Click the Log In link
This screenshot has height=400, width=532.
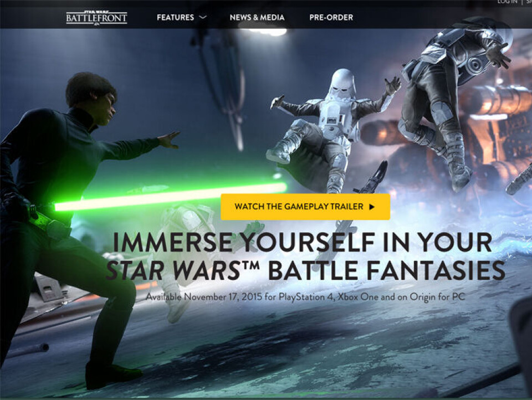(x=507, y=2)
